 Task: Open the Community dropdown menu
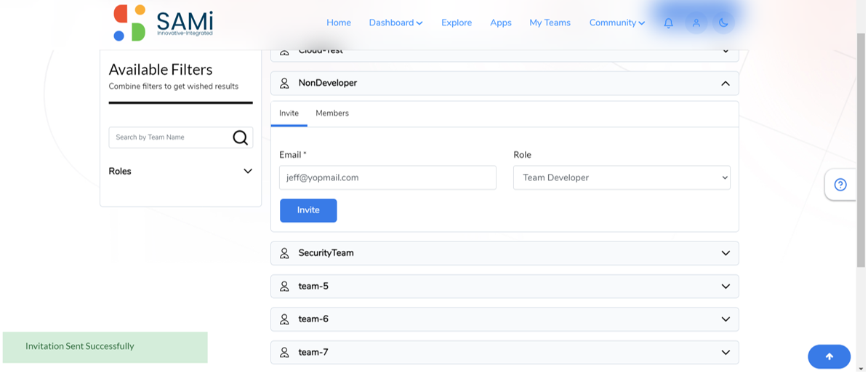(x=617, y=23)
